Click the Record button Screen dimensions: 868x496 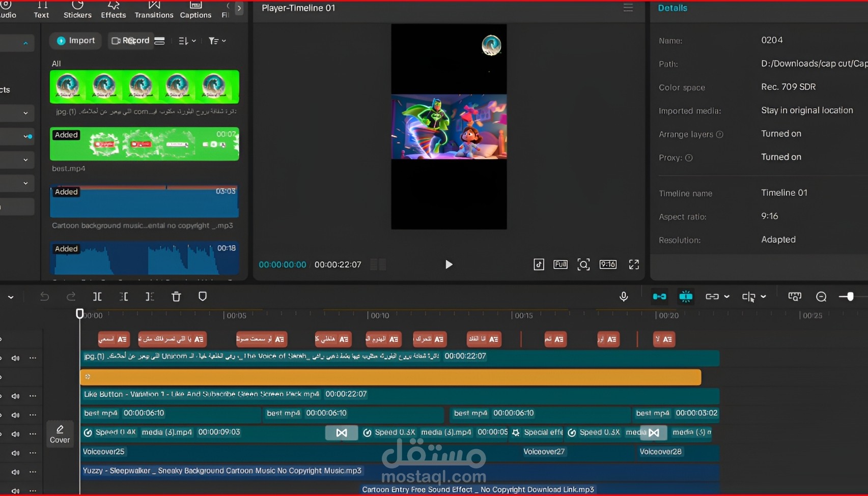[131, 41]
